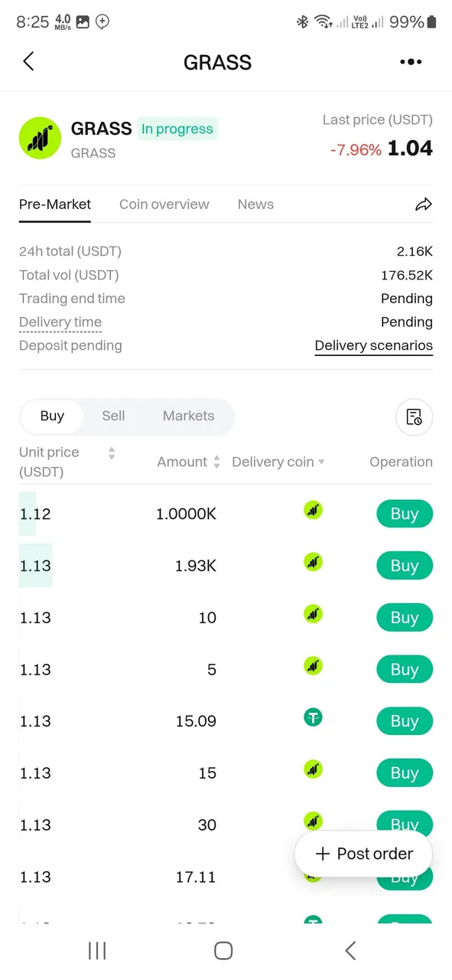Switch to the Markets segment
Screen dimensions: 452x980
click(x=188, y=416)
